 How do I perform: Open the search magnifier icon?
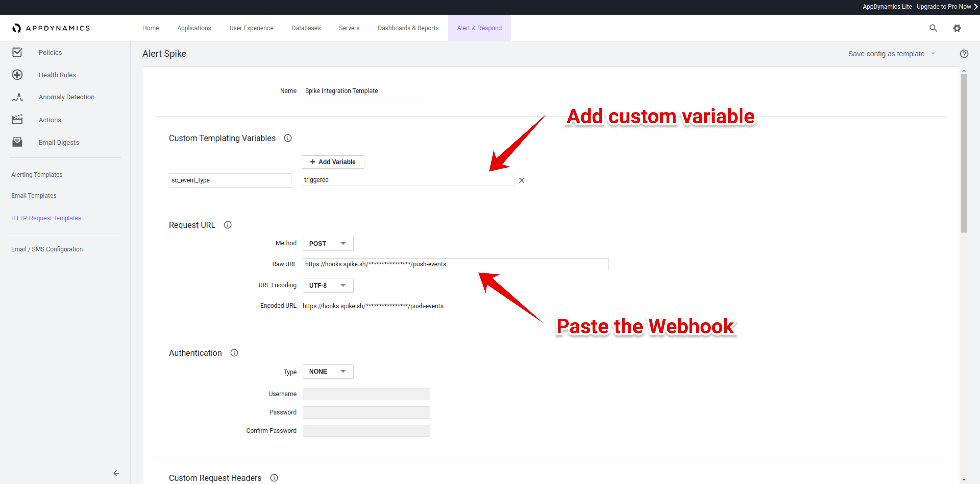click(933, 28)
